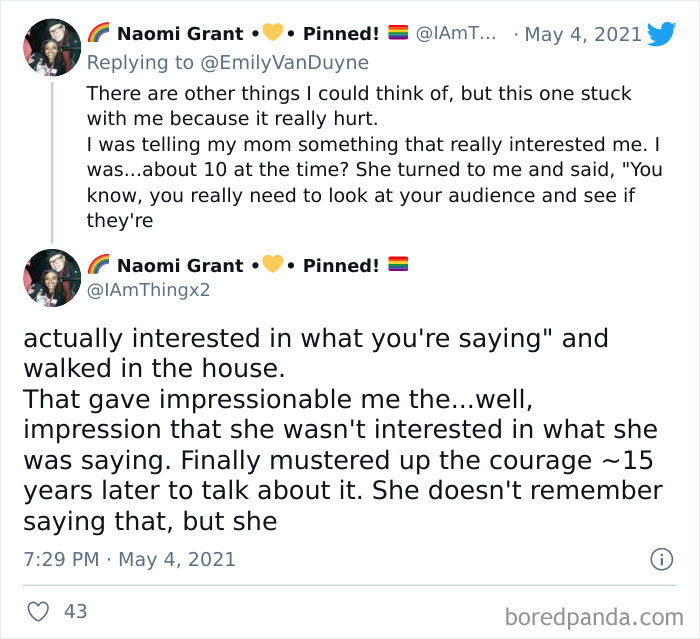Like the tweet with the heart icon
700x639 pixels.
tap(37, 610)
